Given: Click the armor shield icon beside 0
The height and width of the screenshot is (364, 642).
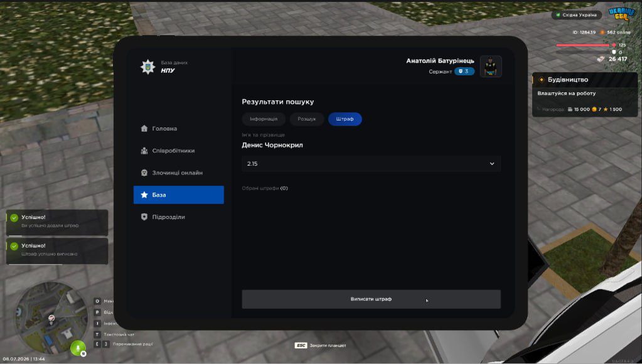Looking at the screenshot, I should tap(614, 52).
